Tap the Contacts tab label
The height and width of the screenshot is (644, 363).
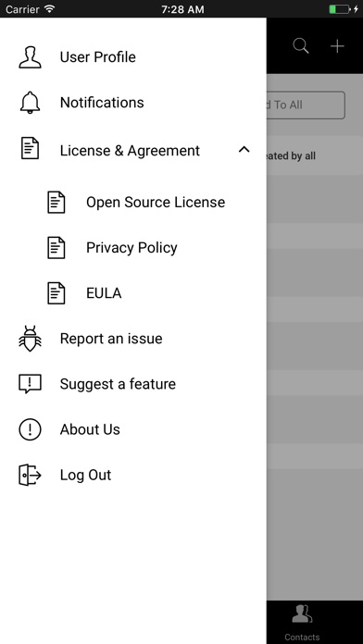(302, 637)
